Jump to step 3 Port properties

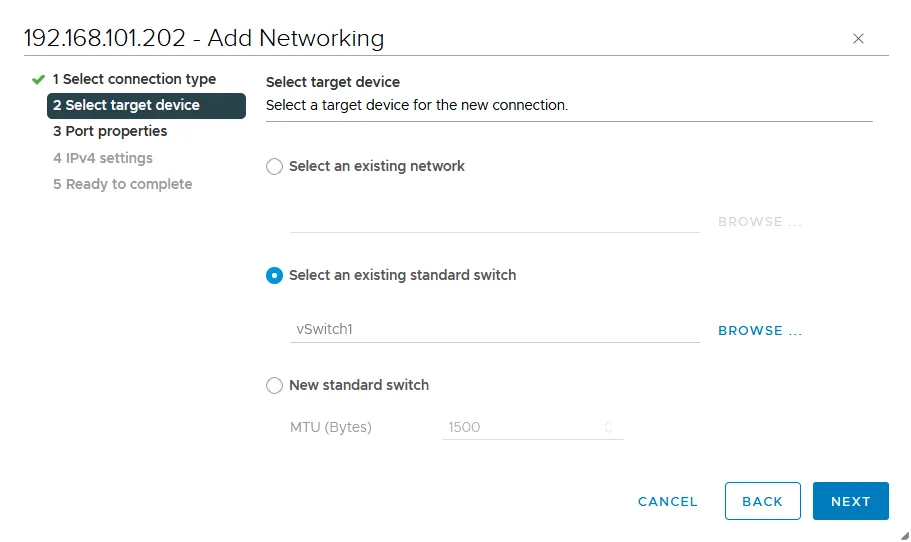(110, 131)
